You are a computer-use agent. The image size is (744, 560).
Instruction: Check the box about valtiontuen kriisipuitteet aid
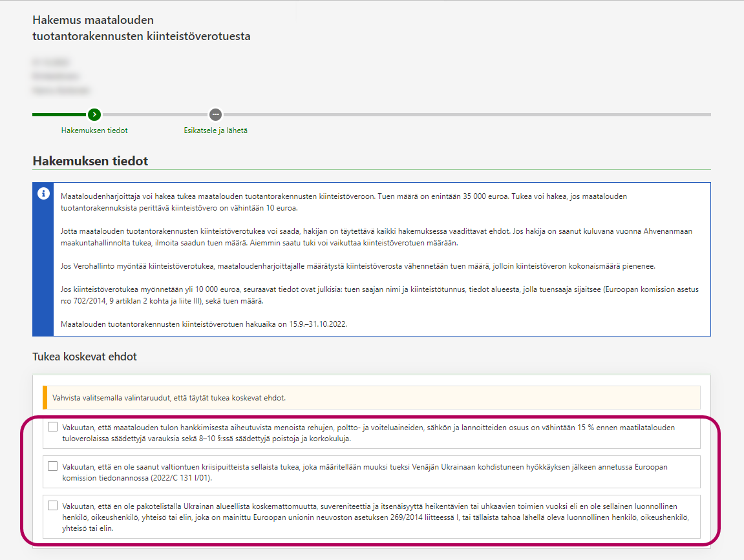tap(52, 465)
